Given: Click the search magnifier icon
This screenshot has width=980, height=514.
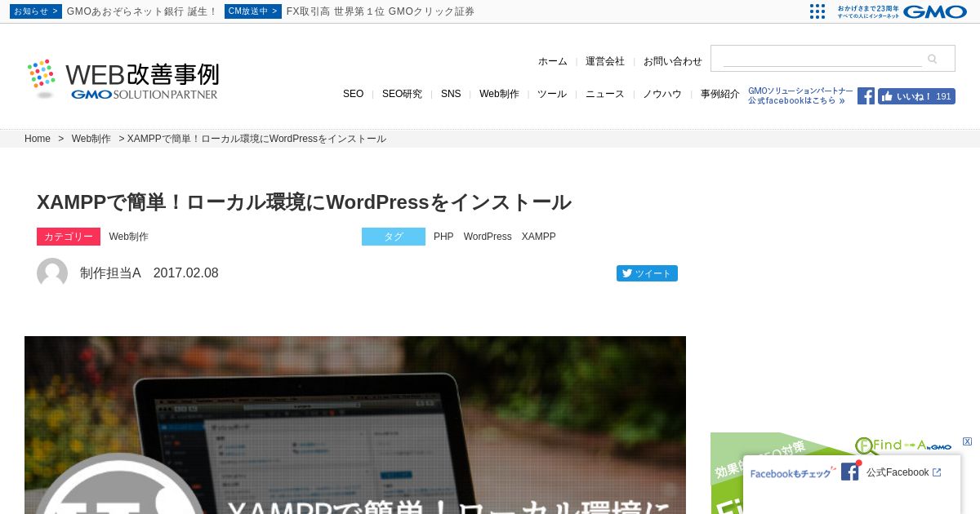Looking at the screenshot, I should [932, 59].
